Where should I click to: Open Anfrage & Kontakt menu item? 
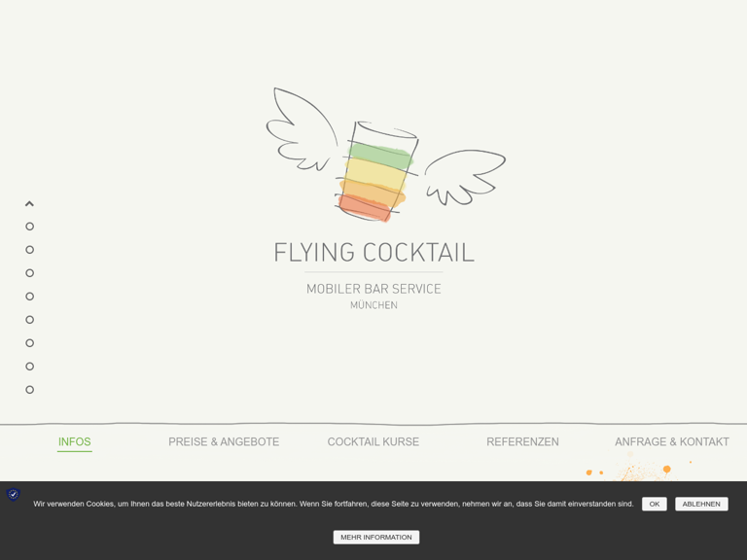(x=672, y=442)
